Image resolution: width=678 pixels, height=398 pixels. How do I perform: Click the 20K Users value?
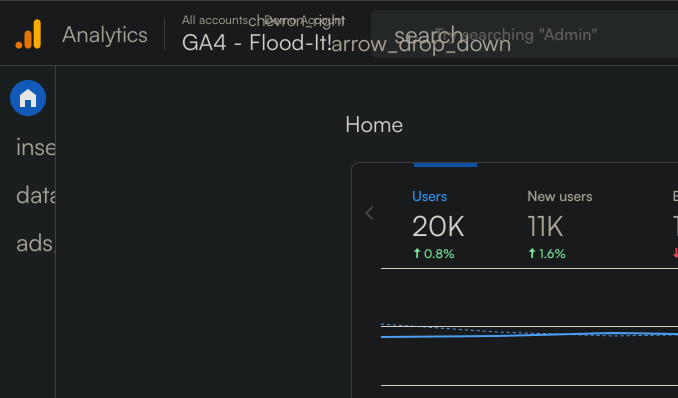pyautogui.click(x=438, y=226)
